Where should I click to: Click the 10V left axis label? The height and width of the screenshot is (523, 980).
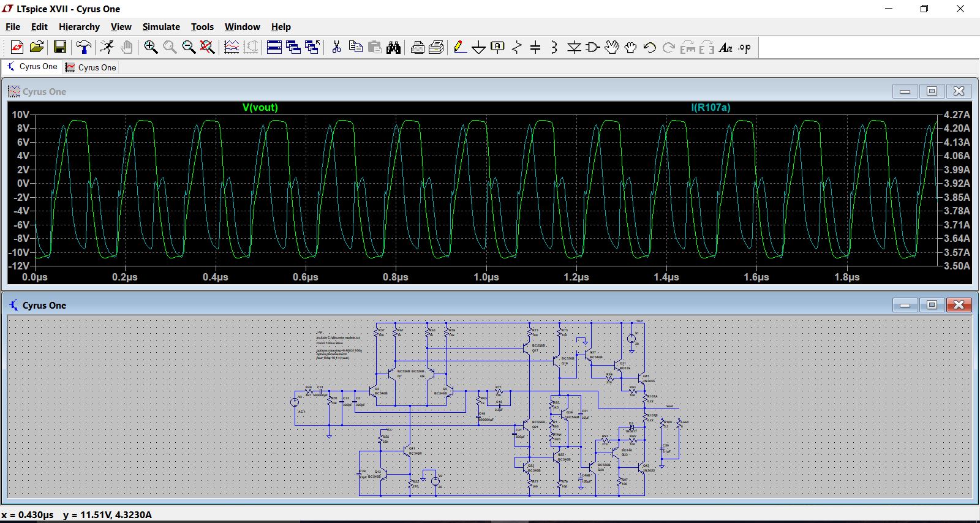click(x=20, y=115)
